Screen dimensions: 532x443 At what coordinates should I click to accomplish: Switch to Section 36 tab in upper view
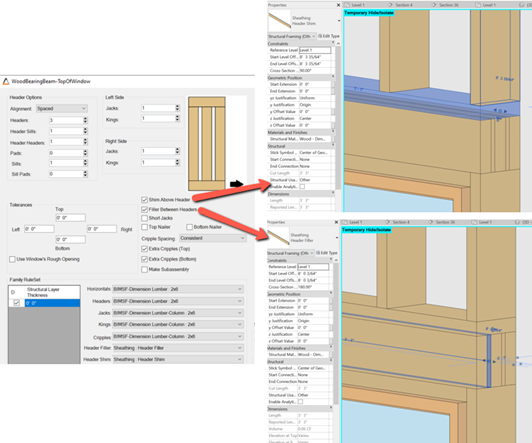pos(445,5)
